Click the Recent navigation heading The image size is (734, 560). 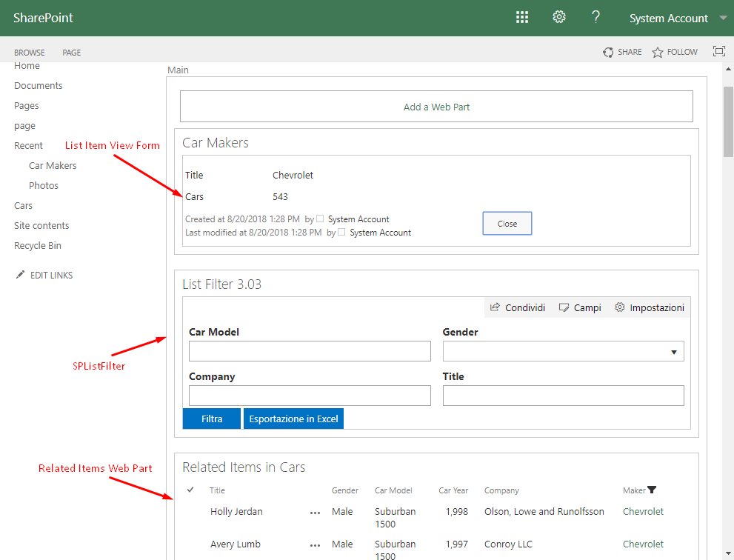pyautogui.click(x=28, y=146)
